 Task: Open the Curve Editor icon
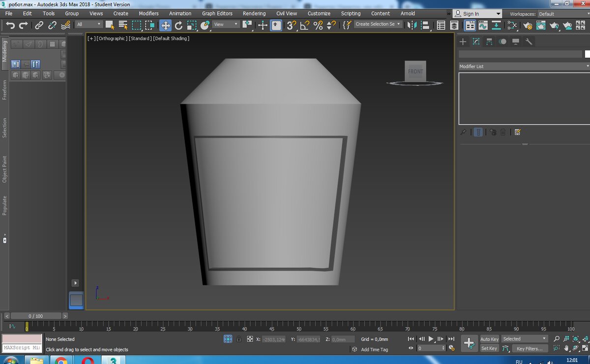[x=483, y=25]
